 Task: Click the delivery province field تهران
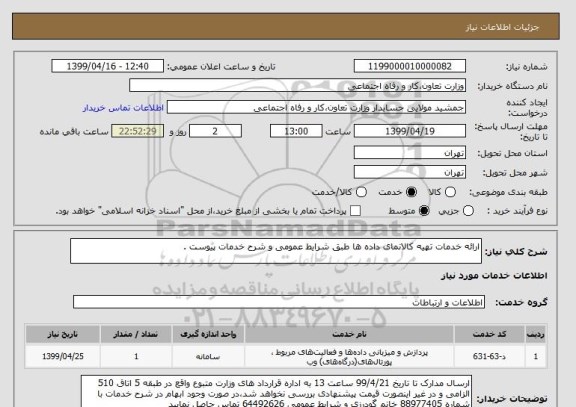click(x=410, y=153)
